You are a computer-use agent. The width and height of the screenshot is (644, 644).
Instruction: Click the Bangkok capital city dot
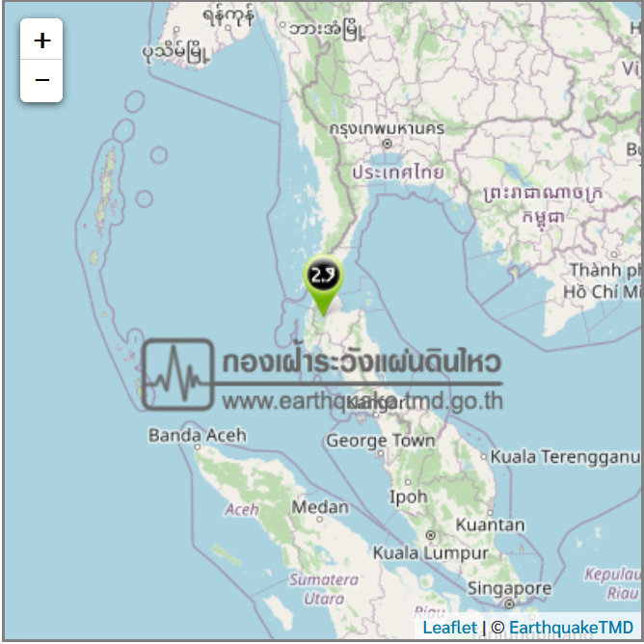(387, 144)
